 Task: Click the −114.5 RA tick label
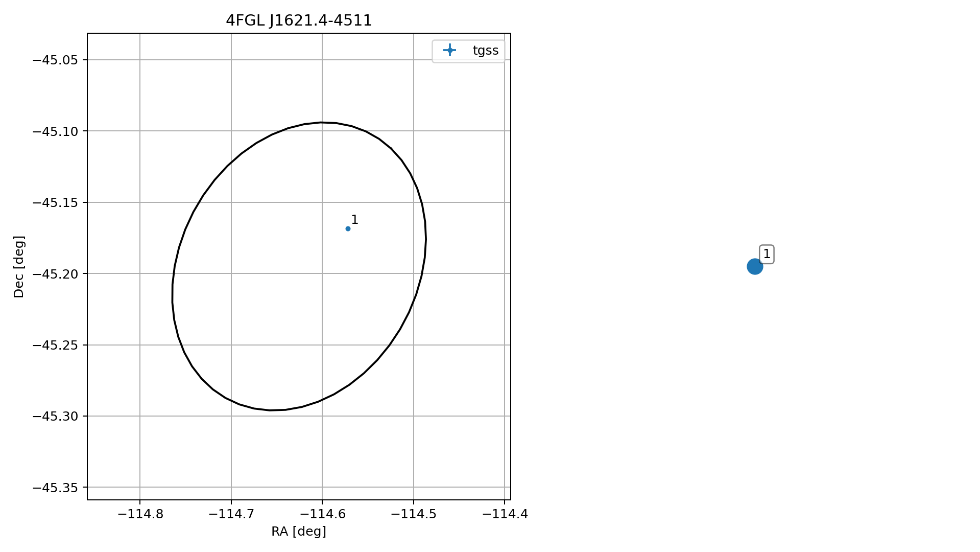pyautogui.click(x=414, y=514)
